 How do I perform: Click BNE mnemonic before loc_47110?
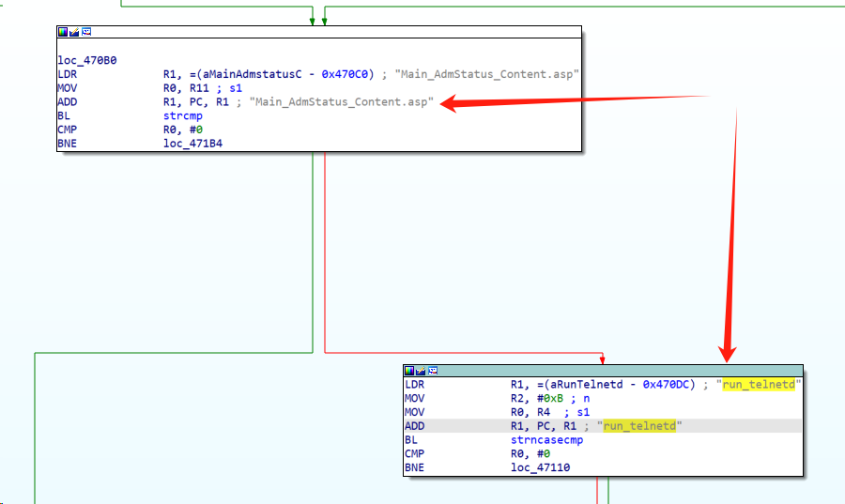click(x=414, y=467)
